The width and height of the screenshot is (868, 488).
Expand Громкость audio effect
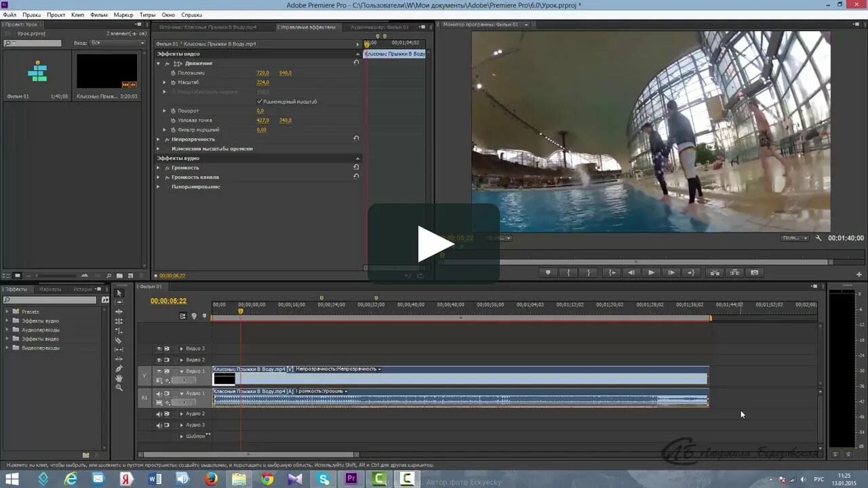tap(159, 167)
